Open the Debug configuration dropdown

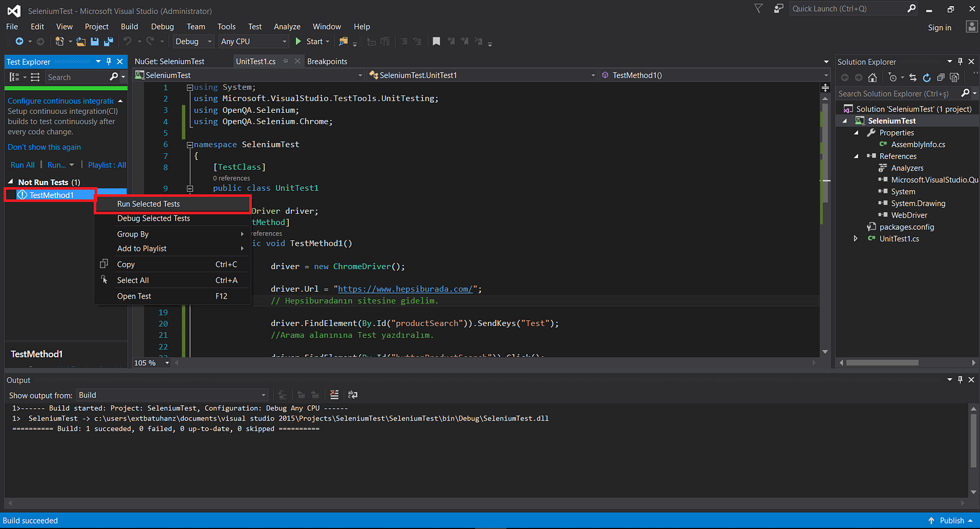(193, 42)
